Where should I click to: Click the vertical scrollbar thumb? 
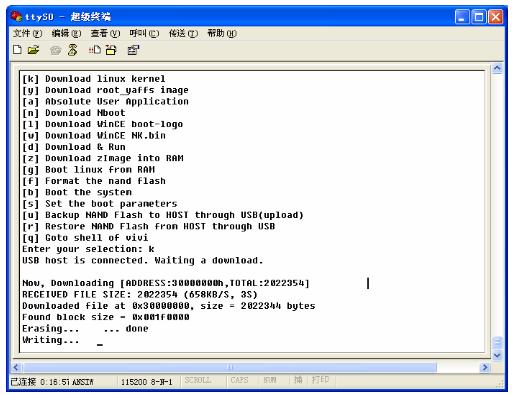click(x=497, y=342)
